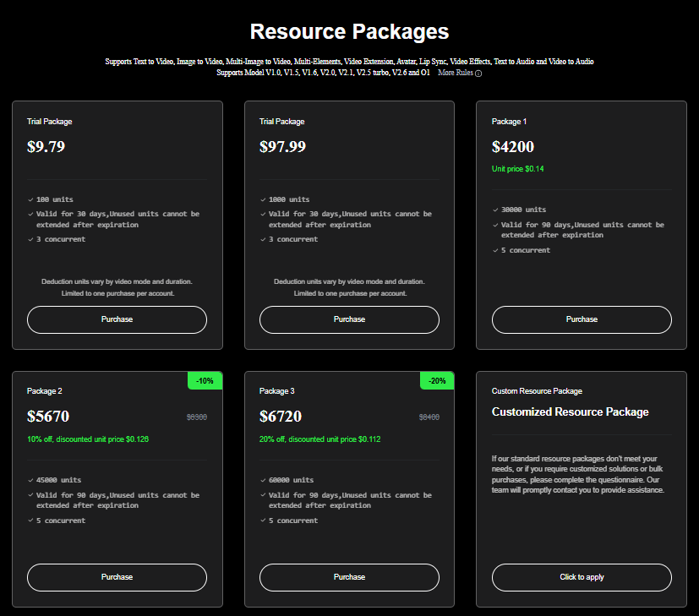This screenshot has width=699, height=616.
Task: Click the checkmark beside 5 concurrent in Package 1
Action: (495, 250)
